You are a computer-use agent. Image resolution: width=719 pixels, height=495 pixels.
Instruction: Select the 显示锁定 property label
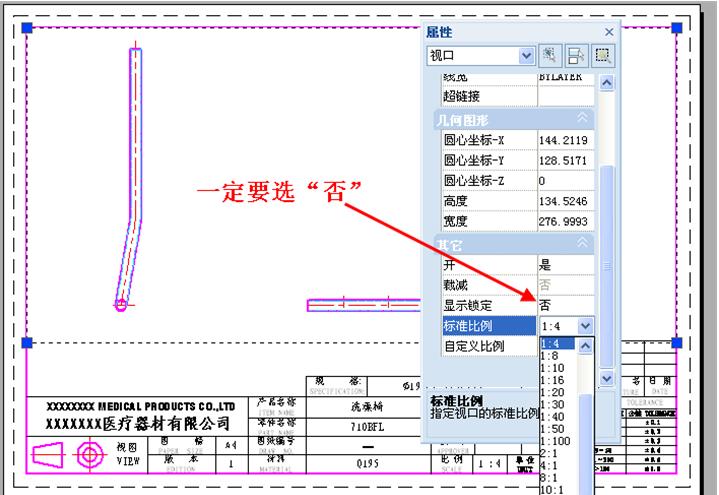(x=489, y=305)
